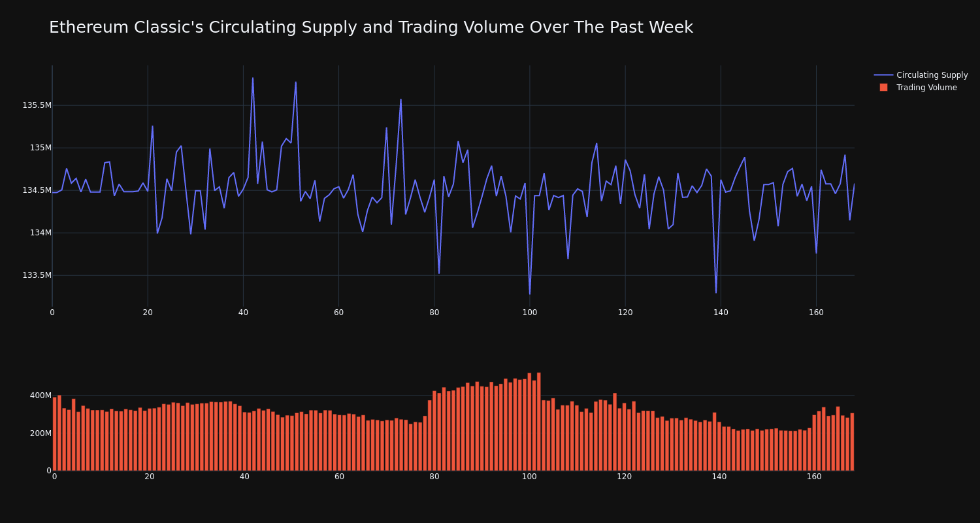
Task: Click the tallest volume bar near hour 102
Action: 539,422
